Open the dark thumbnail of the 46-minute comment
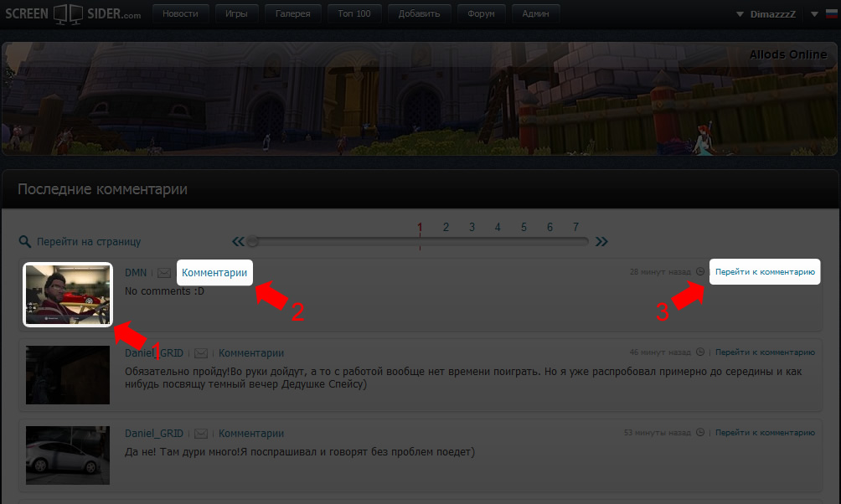Screen dimensions: 841x504 click(68, 375)
